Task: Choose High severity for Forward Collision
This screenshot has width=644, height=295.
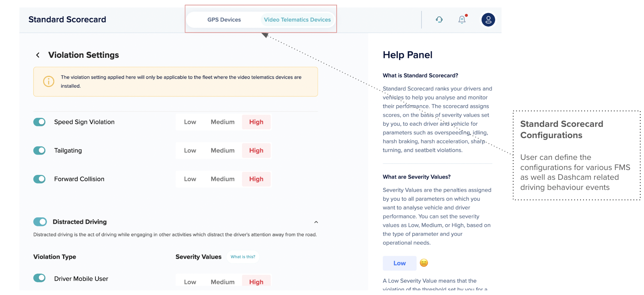Action: point(256,179)
